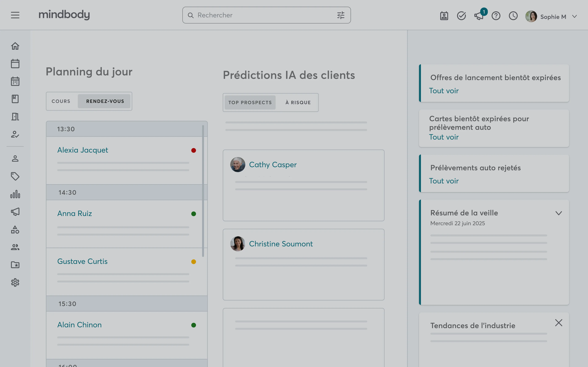Click the help question mark icon
The height and width of the screenshot is (367, 588).
496,16
